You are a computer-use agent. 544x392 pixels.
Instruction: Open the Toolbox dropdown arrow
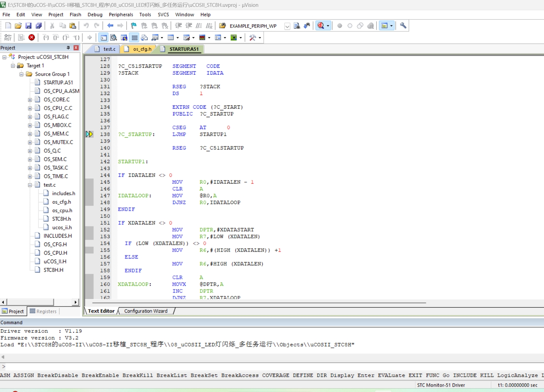coord(260,38)
